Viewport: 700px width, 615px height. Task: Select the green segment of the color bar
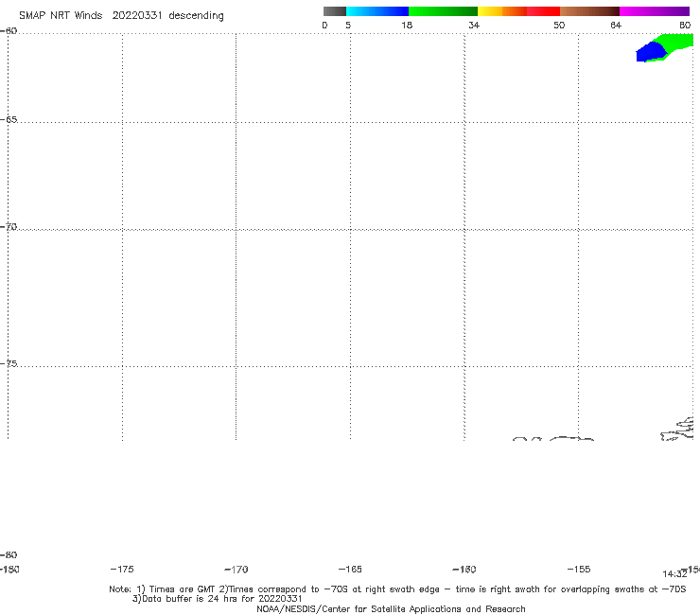(x=443, y=11)
